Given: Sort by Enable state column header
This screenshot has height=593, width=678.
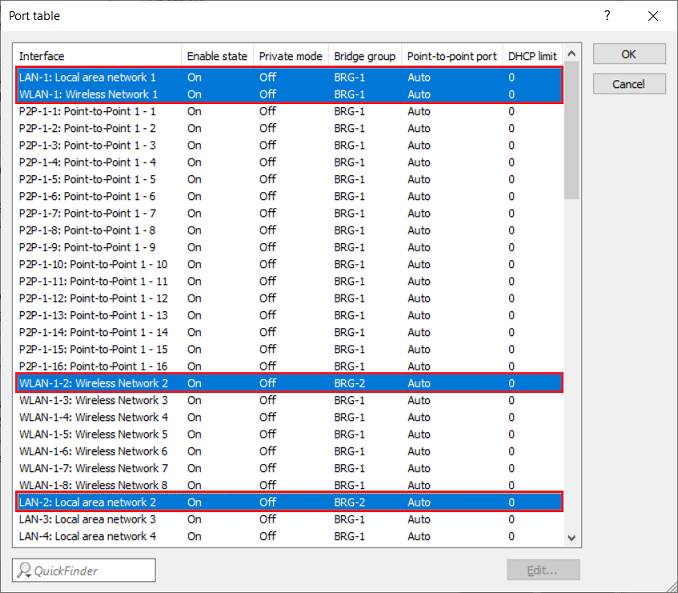Looking at the screenshot, I should pyautogui.click(x=216, y=56).
